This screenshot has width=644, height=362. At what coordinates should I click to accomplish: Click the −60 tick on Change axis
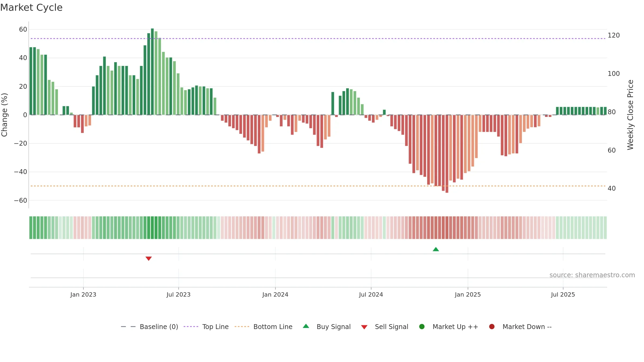pyautogui.click(x=21, y=201)
